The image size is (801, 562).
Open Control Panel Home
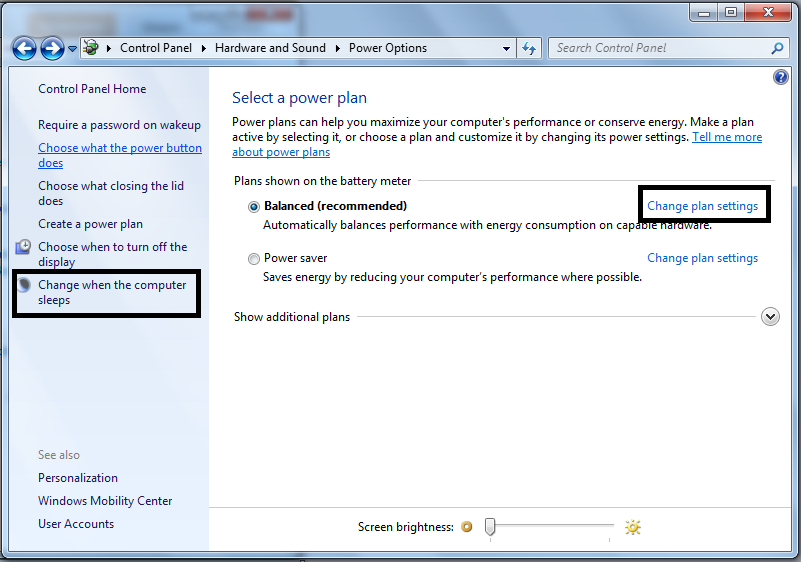point(92,89)
